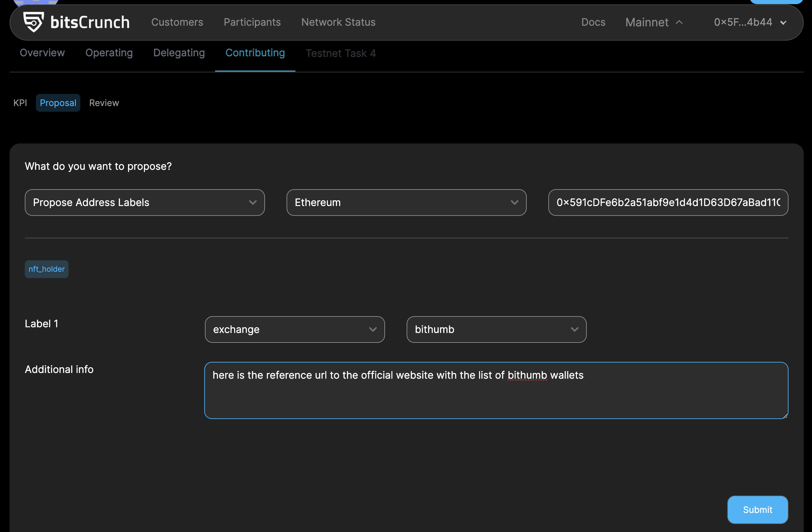
Task: Click the 'Label 1' text
Action: 41,324
